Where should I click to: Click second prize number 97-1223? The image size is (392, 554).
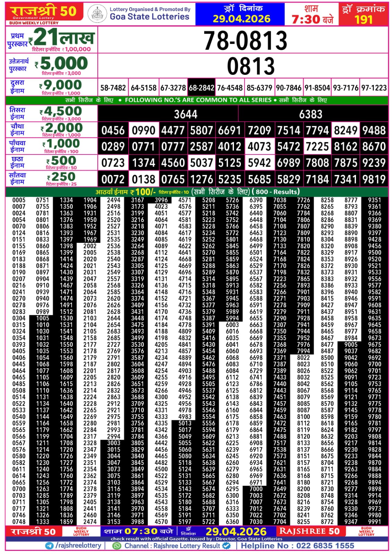[374, 88]
